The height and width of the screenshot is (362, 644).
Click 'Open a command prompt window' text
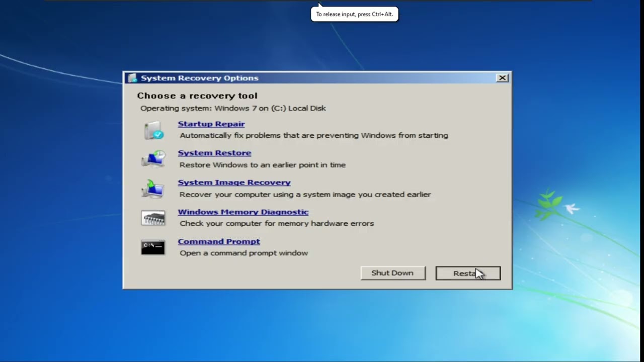click(244, 253)
